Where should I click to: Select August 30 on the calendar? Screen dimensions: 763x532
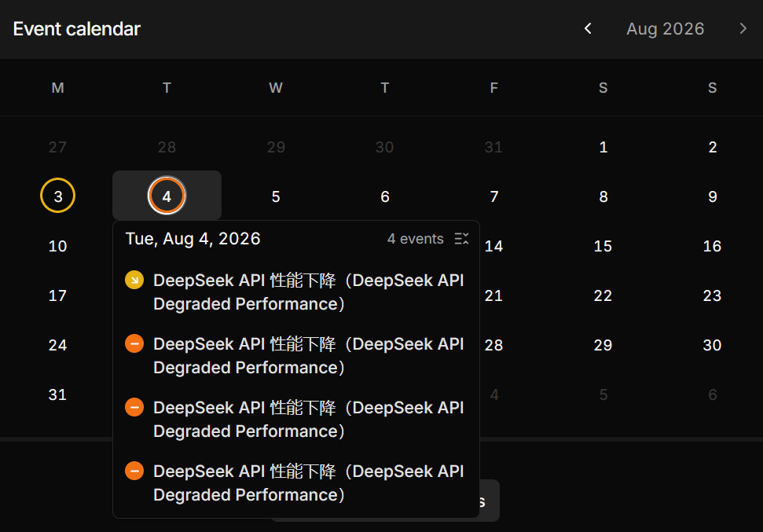click(713, 345)
